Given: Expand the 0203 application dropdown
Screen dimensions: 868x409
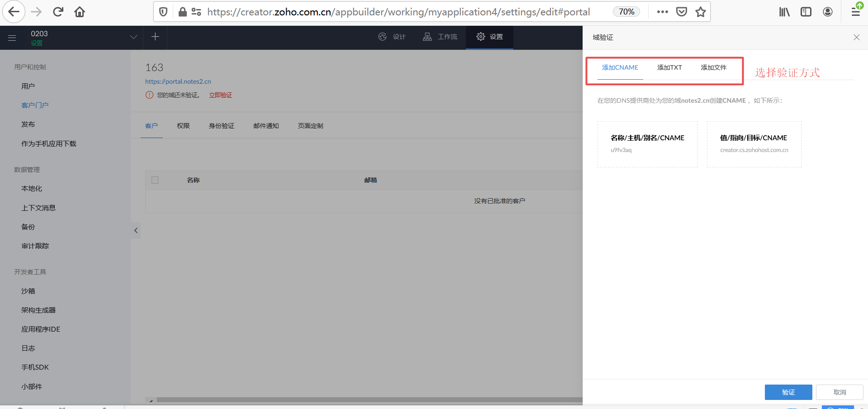Looking at the screenshot, I should pos(133,37).
